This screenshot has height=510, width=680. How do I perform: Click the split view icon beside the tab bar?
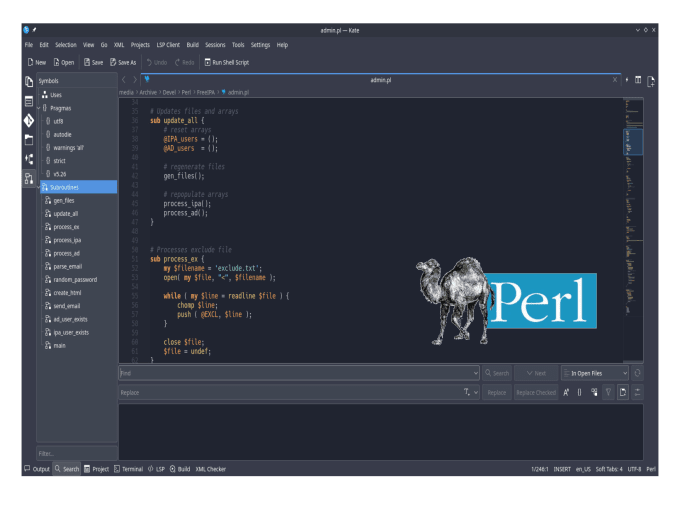[638, 80]
